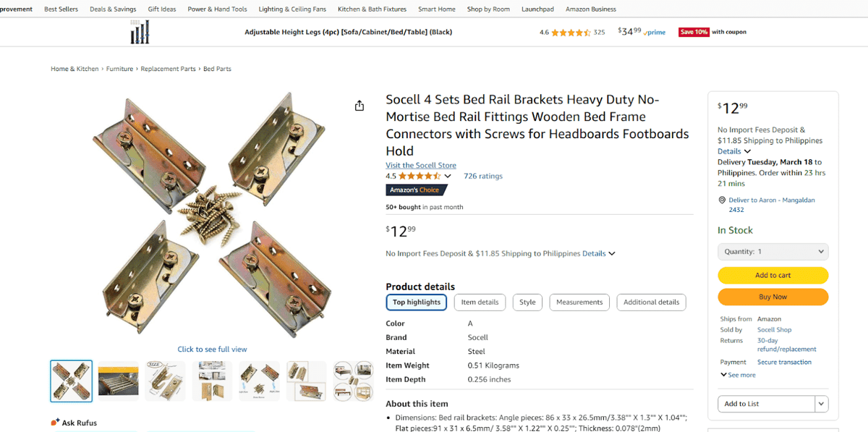Viewport: 868px width, 432px height.
Task: Visit the Socell Store link
Action: [421, 165]
